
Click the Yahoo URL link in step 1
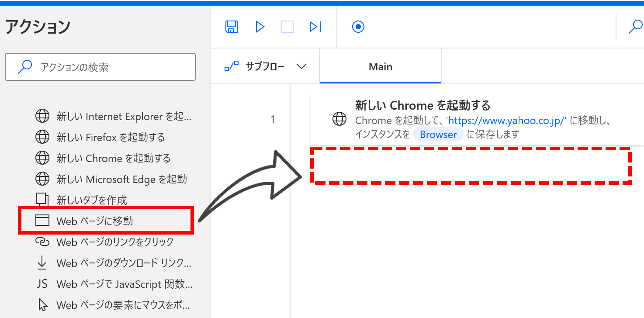(506, 121)
